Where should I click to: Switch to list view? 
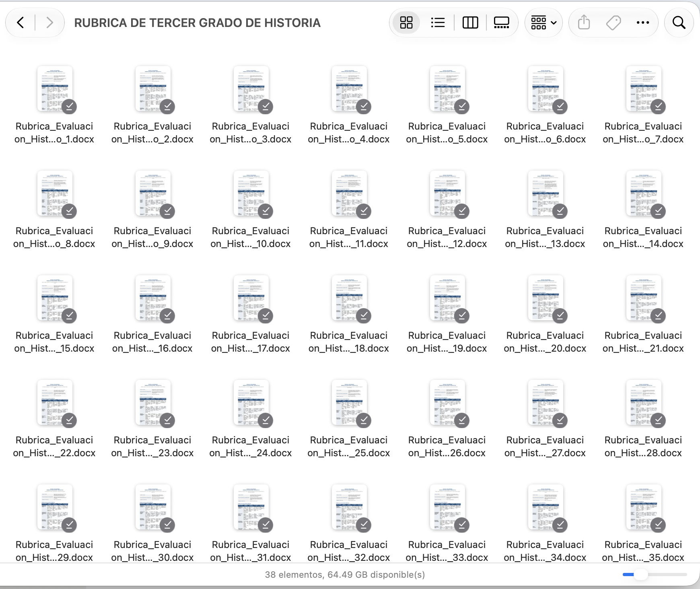[438, 23]
